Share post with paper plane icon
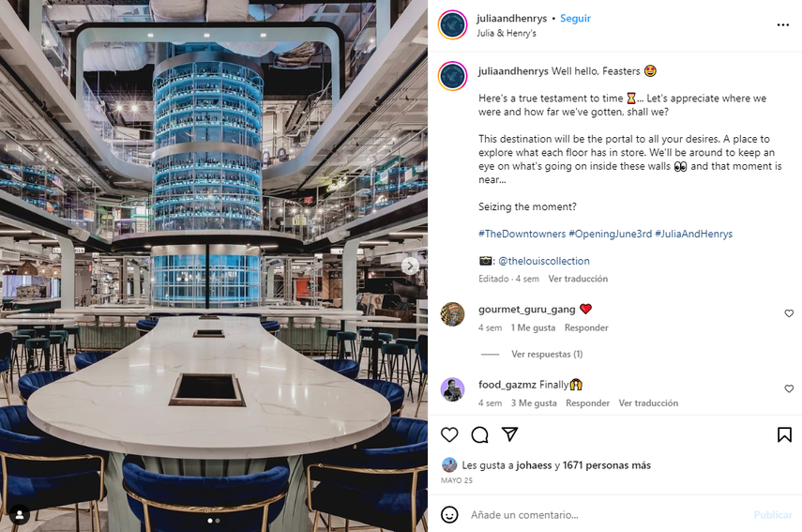 [x=509, y=434]
